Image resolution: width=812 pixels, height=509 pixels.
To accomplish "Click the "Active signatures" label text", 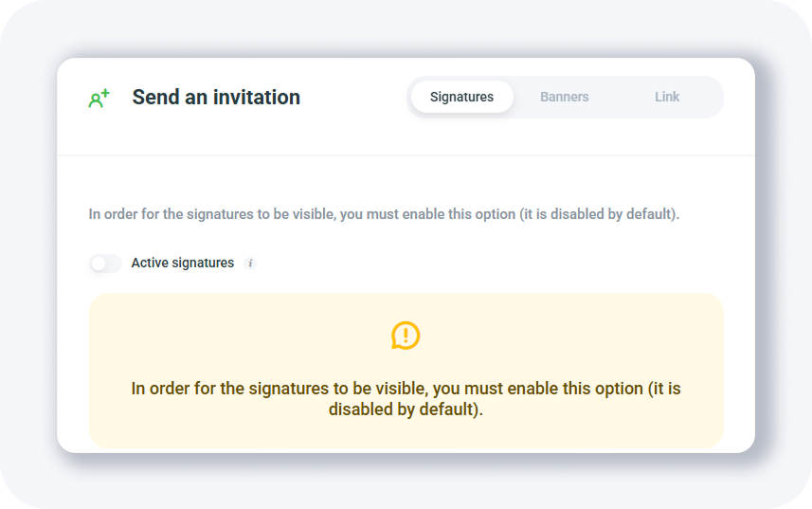I will (182, 263).
